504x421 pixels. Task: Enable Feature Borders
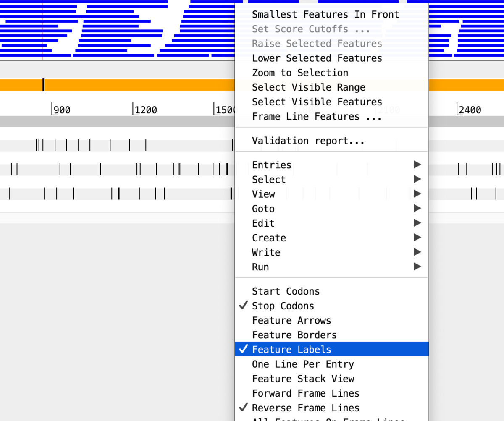(332, 335)
